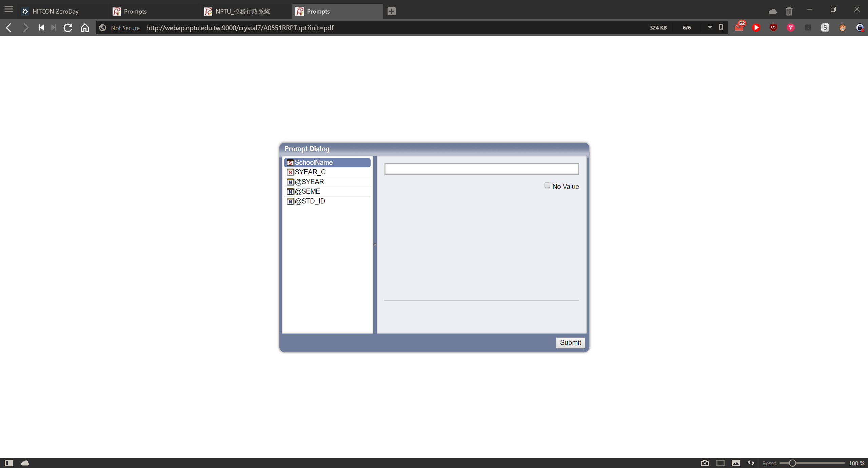
Task: Open the pink T extension icon
Action: coord(791,28)
